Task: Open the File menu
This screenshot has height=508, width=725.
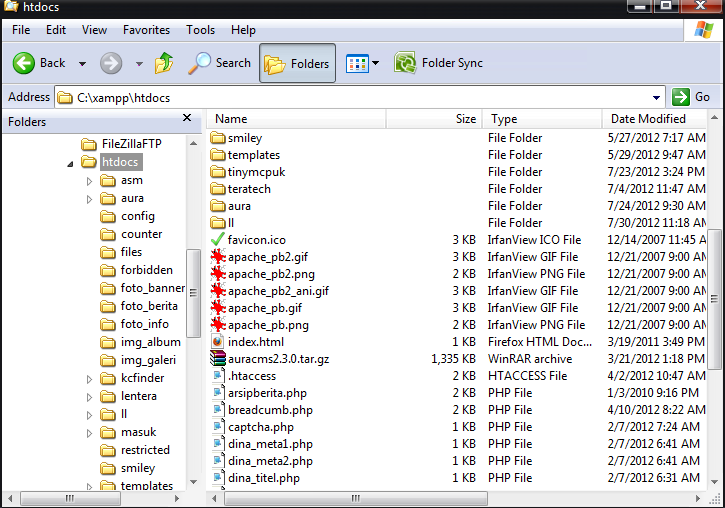Action: coord(21,30)
